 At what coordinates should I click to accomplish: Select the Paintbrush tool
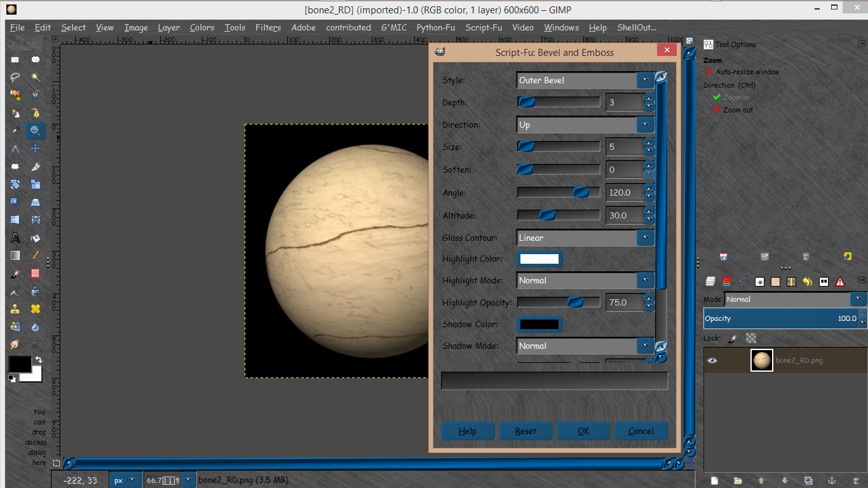15,274
